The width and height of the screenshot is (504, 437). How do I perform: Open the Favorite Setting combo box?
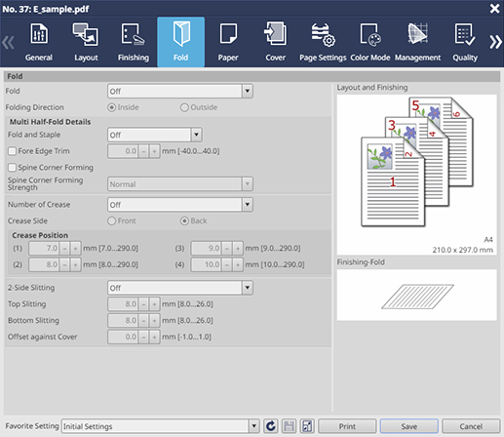coord(160,426)
